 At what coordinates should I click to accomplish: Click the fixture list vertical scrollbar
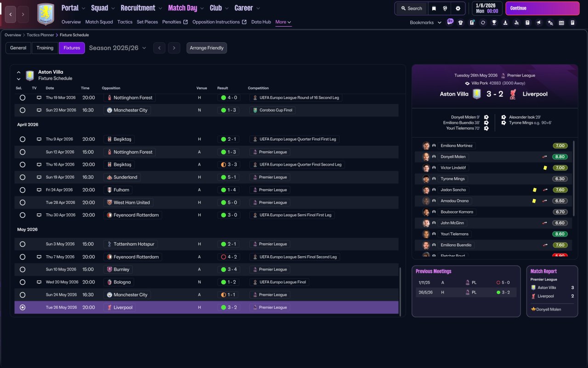[x=401, y=292]
